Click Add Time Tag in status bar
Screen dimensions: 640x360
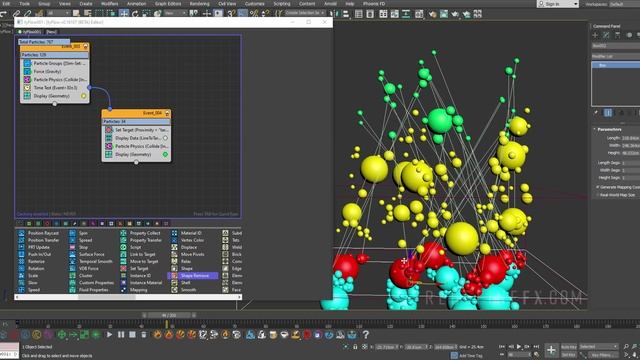[467, 356]
